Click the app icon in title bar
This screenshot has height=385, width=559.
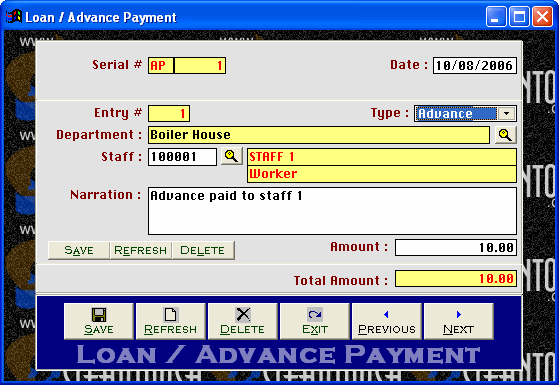(x=14, y=16)
